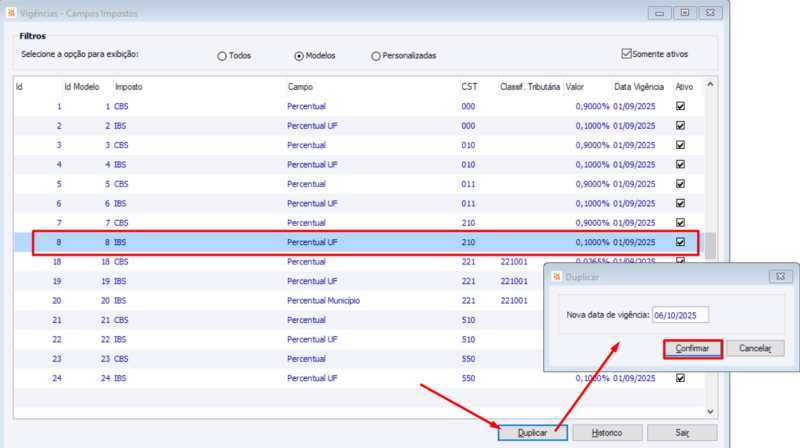The image size is (800, 448).
Task: Sort by the Ativo column header
Action: point(687,87)
